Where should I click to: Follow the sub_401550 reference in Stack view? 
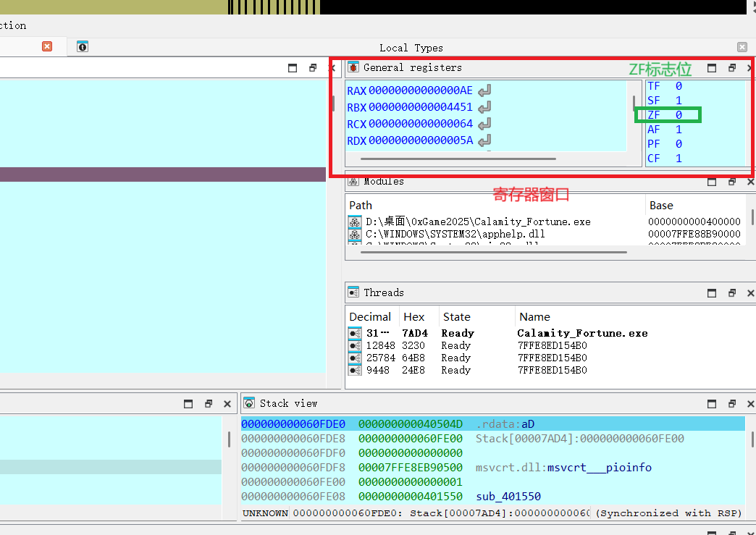point(508,497)
